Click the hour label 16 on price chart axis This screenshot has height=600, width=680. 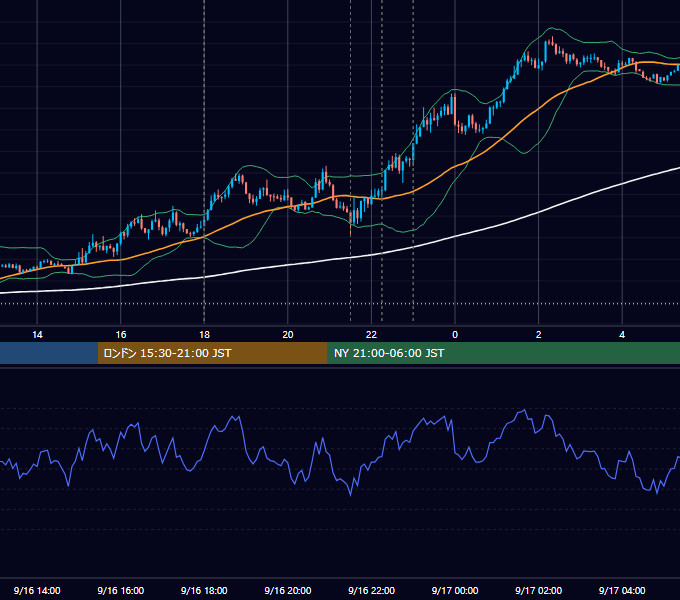(121, 335)
